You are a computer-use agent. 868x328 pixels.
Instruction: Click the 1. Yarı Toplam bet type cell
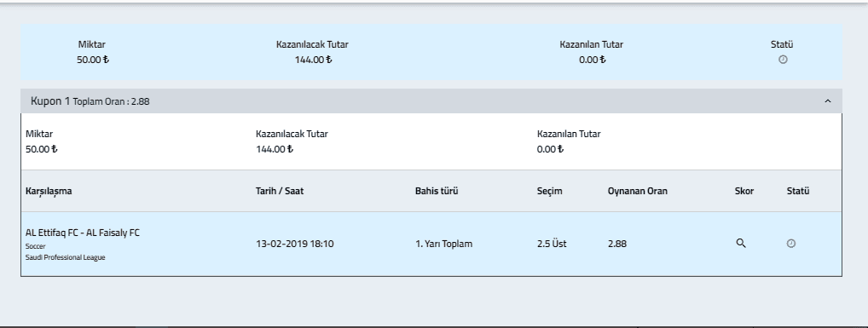tap(443, 244)
